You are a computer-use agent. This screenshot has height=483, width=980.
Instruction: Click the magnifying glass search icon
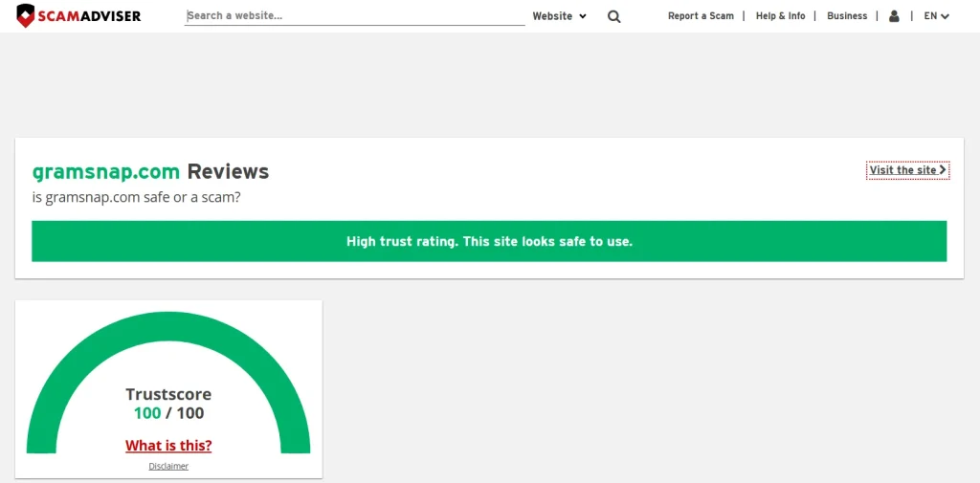pos(613,16)
